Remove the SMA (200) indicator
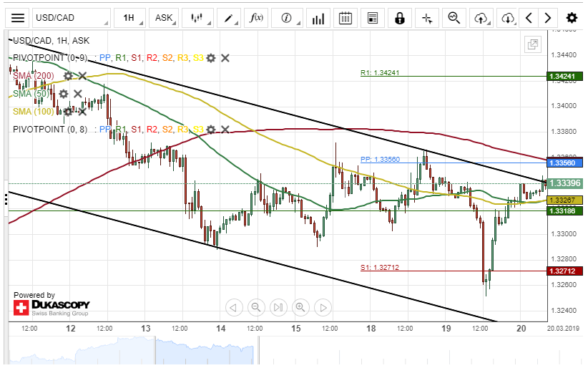The height and width of the screenshot is (368, 588). [x=82, y=76]
